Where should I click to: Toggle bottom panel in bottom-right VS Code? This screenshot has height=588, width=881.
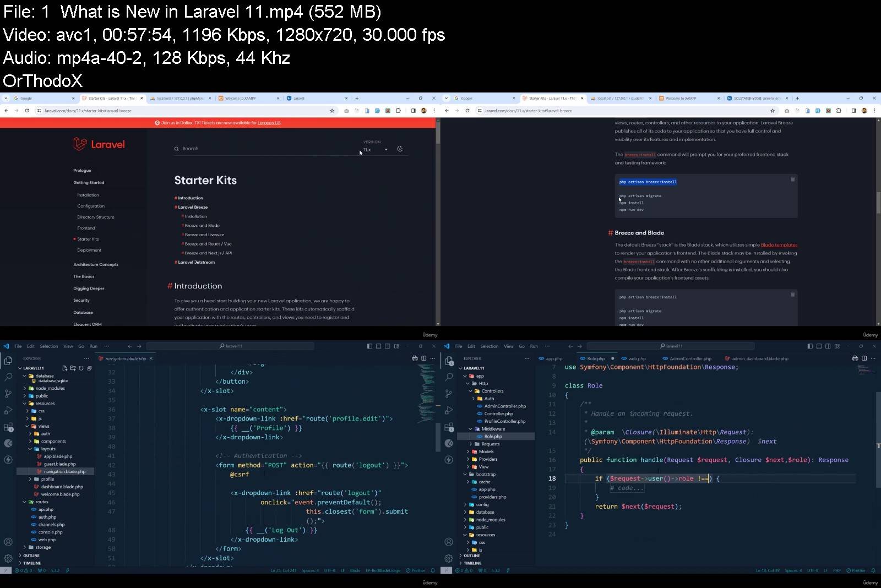coord(819,346)
